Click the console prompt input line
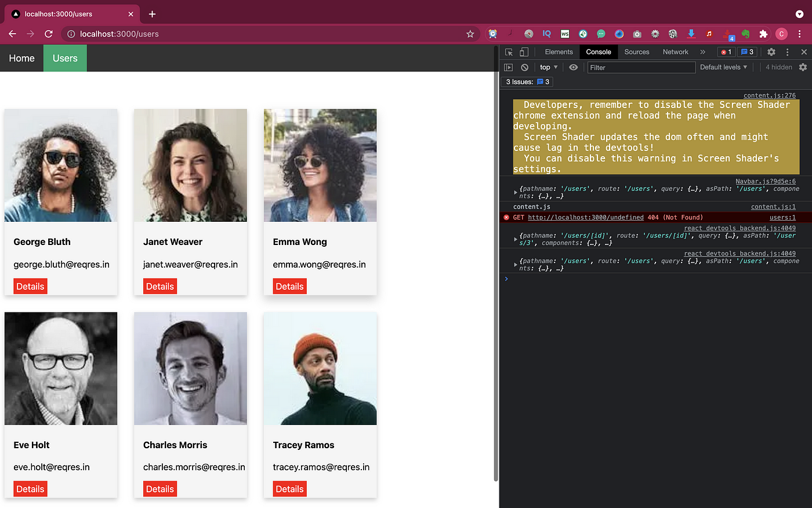This screenshot has width=812, height=508. 655,279
